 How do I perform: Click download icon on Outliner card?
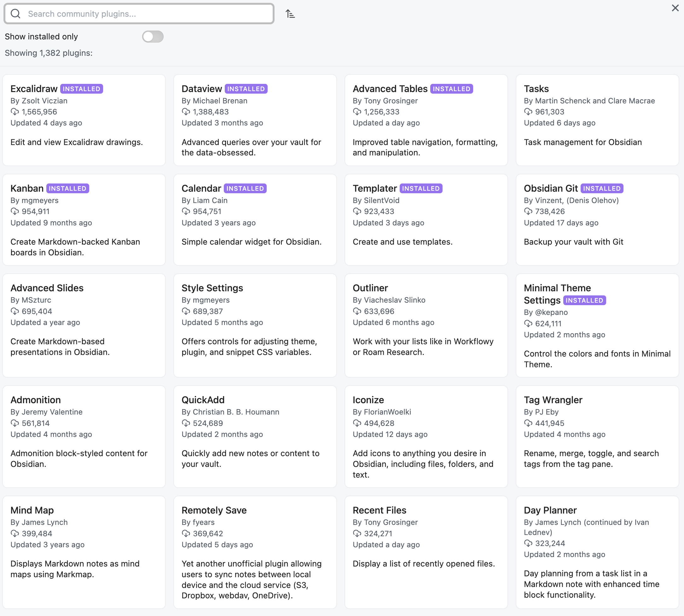pyautogui.click(x=357, y=311)
